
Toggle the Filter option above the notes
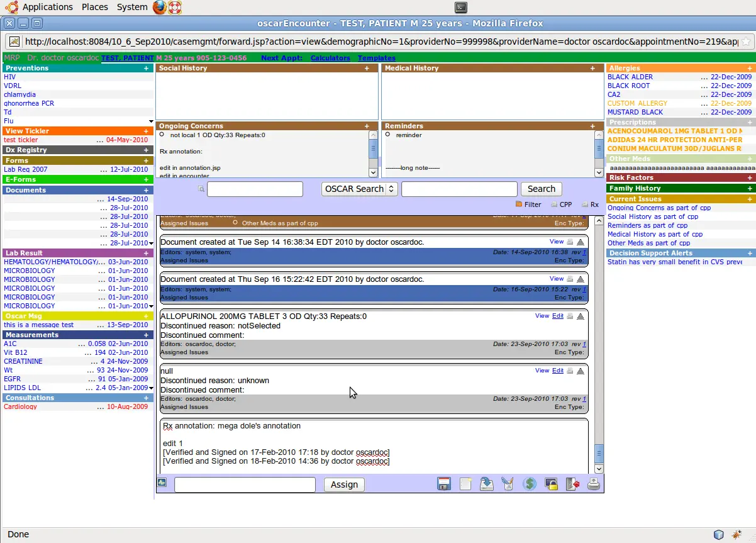pos(519,205)
